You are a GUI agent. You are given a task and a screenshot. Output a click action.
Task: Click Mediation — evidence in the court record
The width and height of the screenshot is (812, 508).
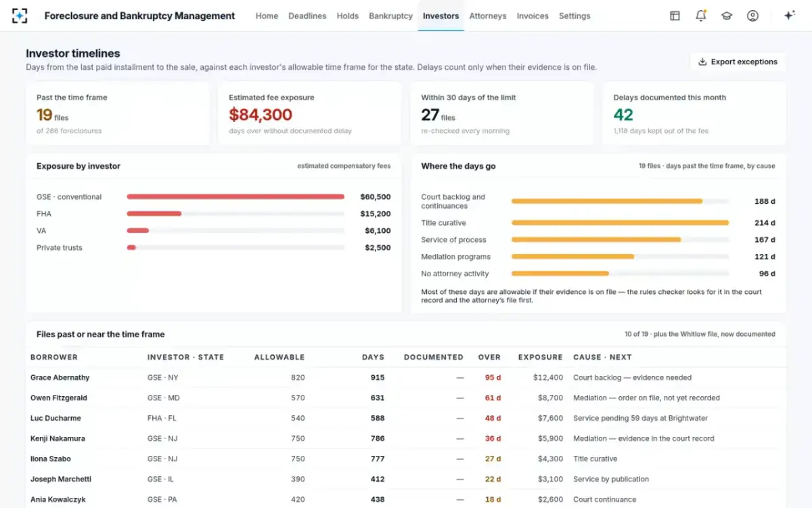[x=644, y=438]
